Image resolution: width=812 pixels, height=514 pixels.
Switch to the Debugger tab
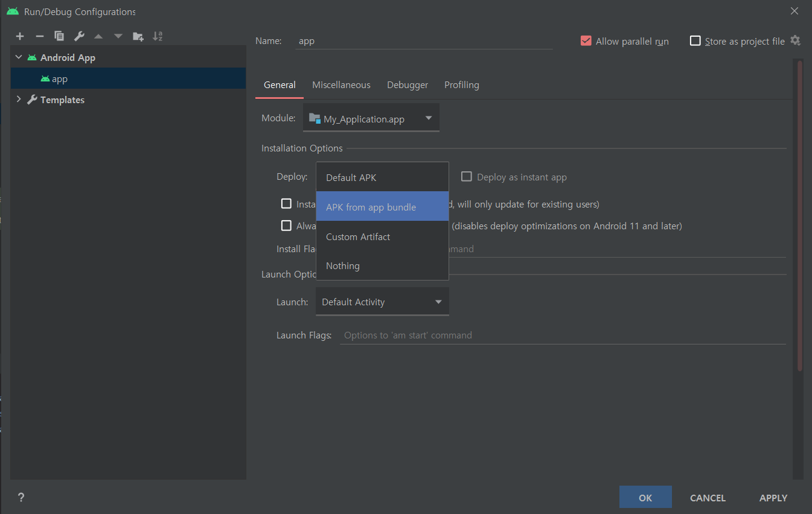(x=408, y=85)
